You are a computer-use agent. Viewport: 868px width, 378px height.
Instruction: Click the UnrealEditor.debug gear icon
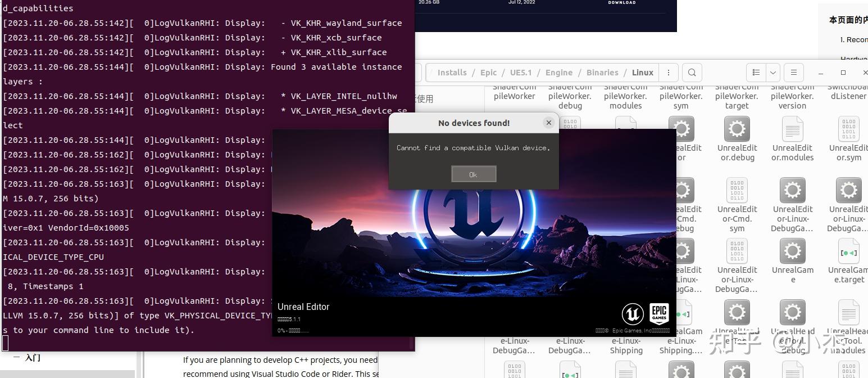[x=737, y=128]
